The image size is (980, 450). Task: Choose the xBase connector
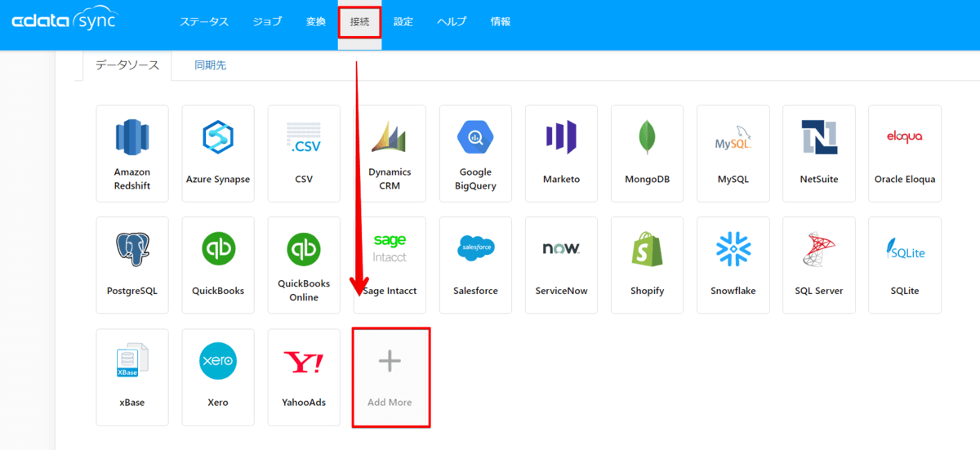tap(132, 377)
